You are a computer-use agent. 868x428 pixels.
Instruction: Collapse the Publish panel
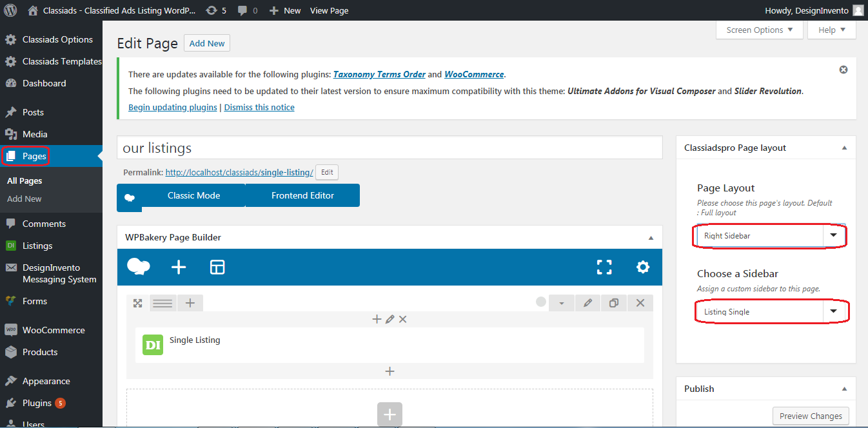click(845, 389)
